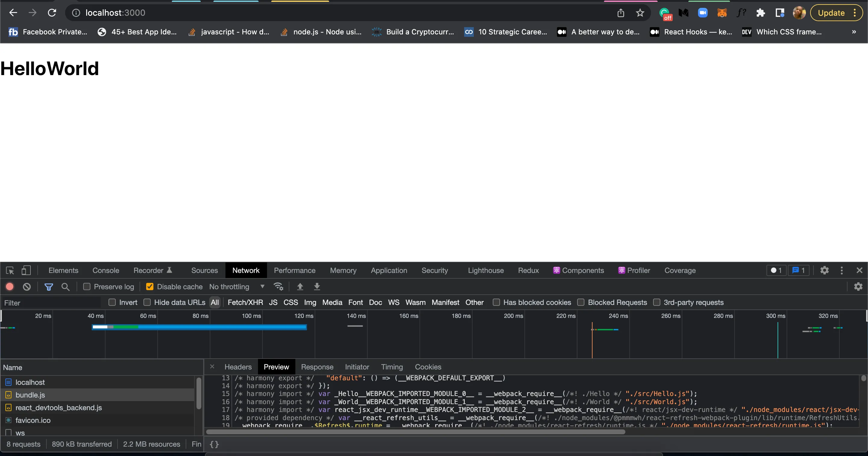Enable the Preserve log checkbox
868x456 pixels.
pyautogui.click(x=87, y=287)
